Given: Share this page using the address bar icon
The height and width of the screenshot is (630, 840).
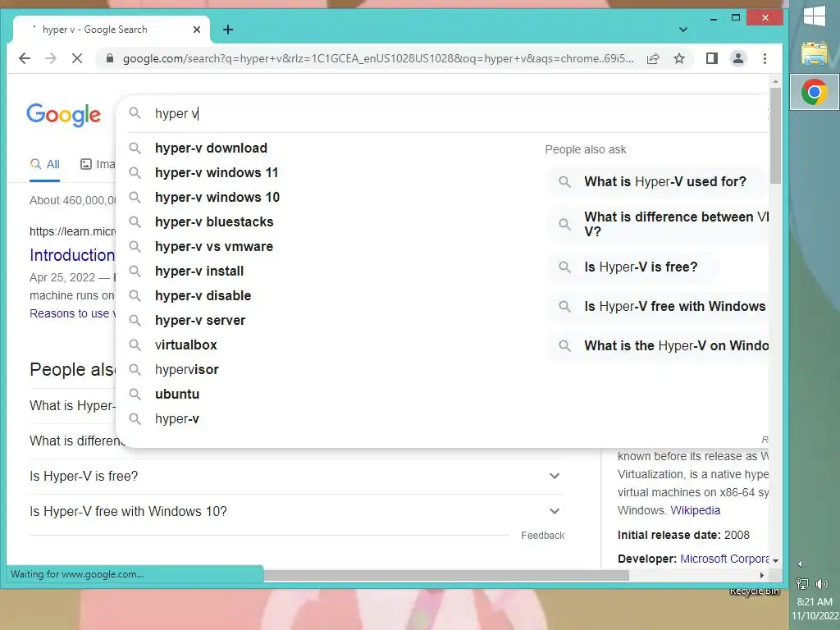Looking at the screenshot, I should (652, 58).
